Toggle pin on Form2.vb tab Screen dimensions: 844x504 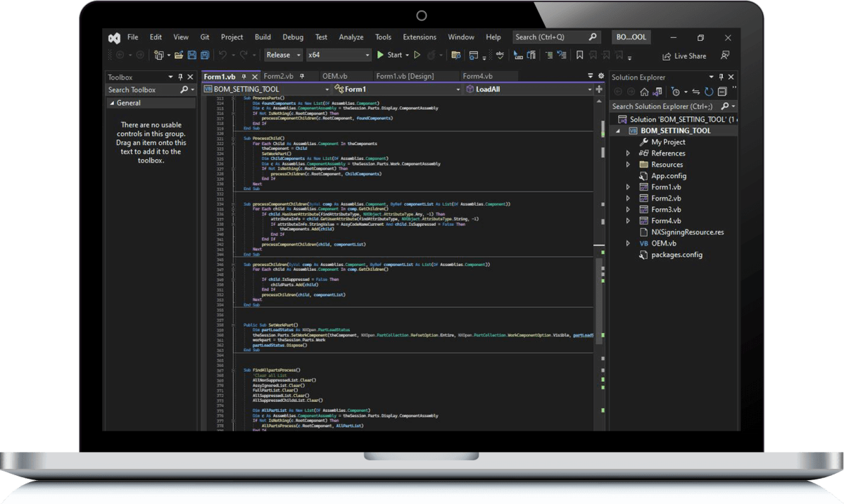302,77
